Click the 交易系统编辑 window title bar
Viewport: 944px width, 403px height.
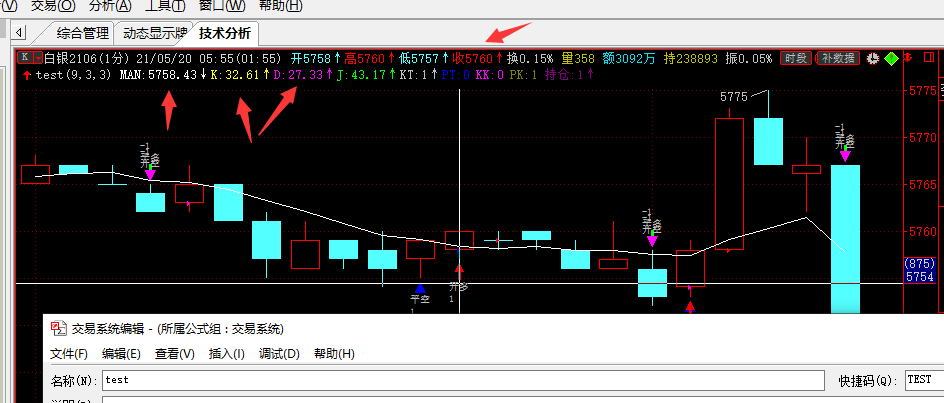(494, 328)
